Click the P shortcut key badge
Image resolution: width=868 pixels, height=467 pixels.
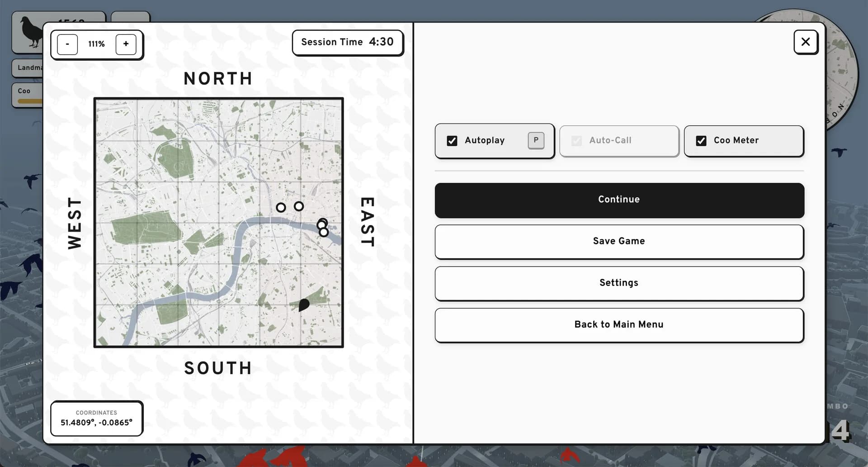536,140
